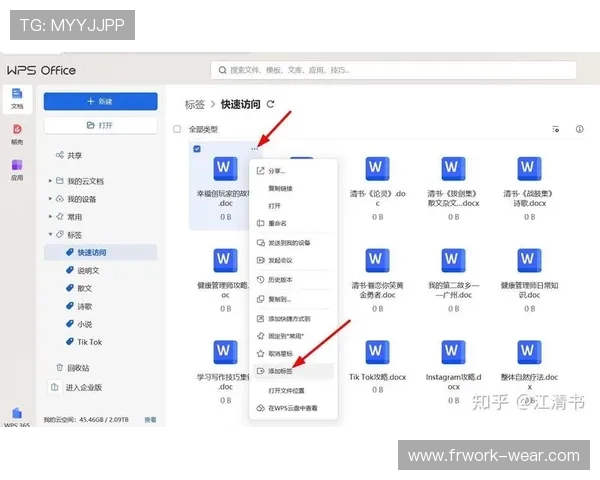Choose 打开 in the context menu

coord(293,206)
